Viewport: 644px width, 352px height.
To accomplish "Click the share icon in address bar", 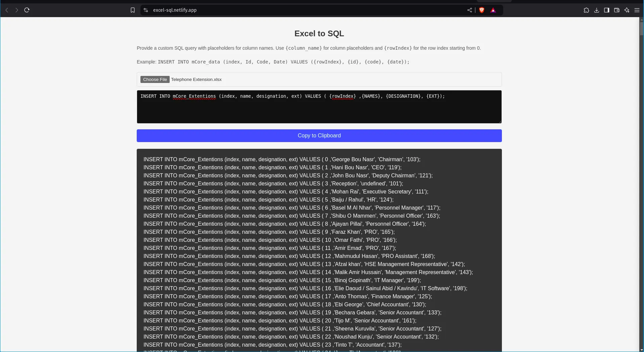I will click(x=469, y=10).
